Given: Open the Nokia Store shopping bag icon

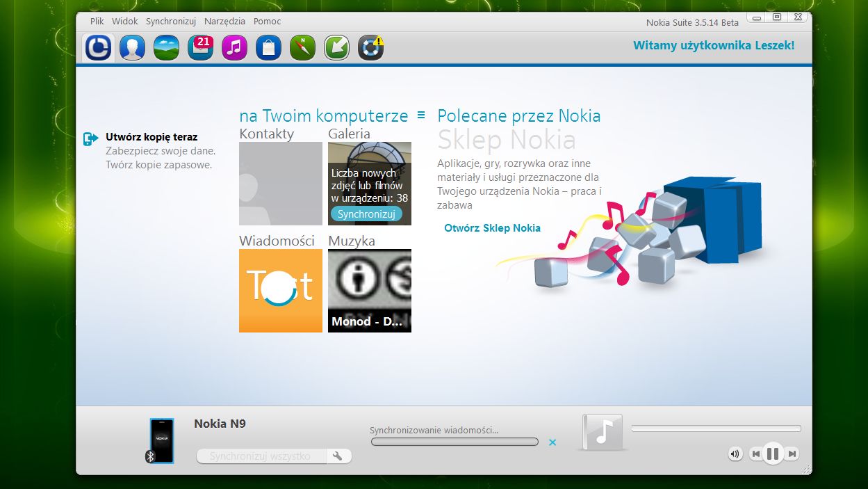Looking at the screenshot, I should click(x=268, y=47).
